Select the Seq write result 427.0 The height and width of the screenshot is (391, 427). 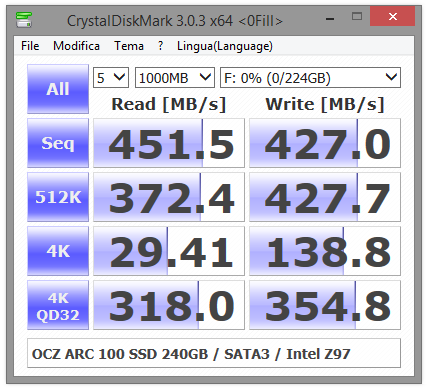pos(325,143)
